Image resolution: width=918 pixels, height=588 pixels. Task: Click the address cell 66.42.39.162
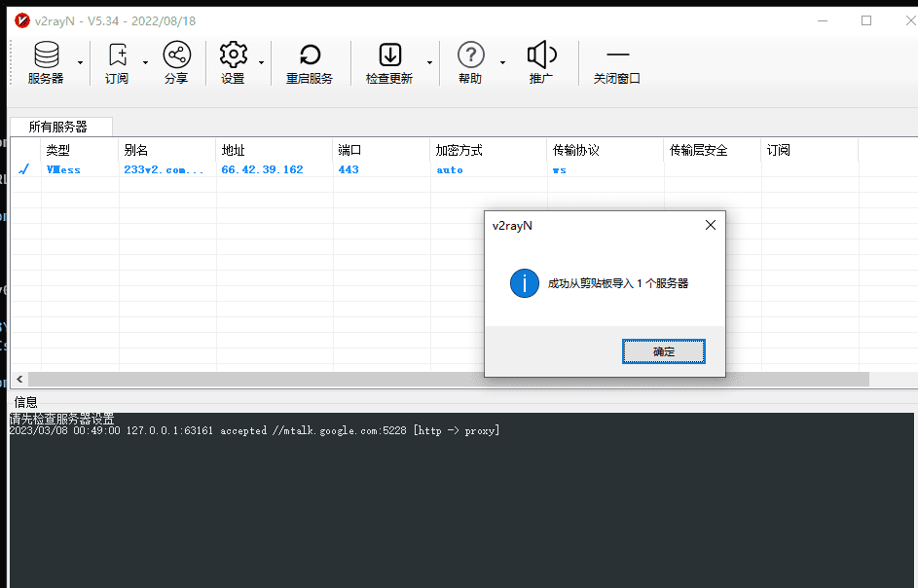(262, 169)
